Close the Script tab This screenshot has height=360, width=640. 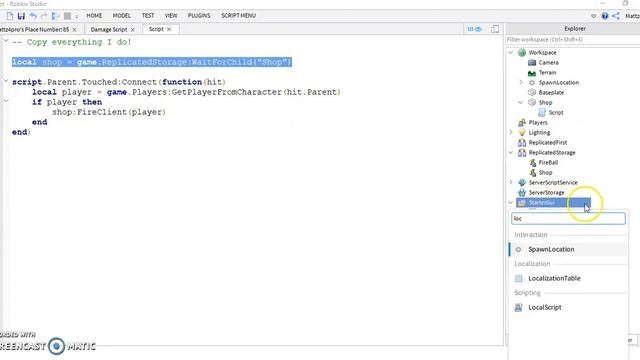coord(169,29)
